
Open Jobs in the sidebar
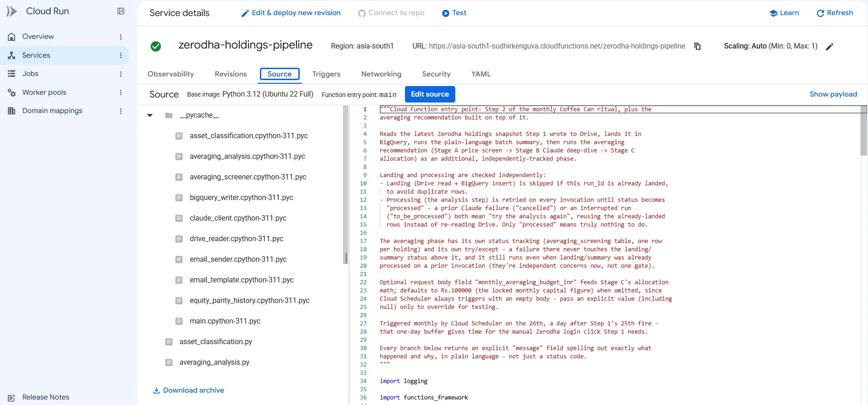tap(30, 74)
